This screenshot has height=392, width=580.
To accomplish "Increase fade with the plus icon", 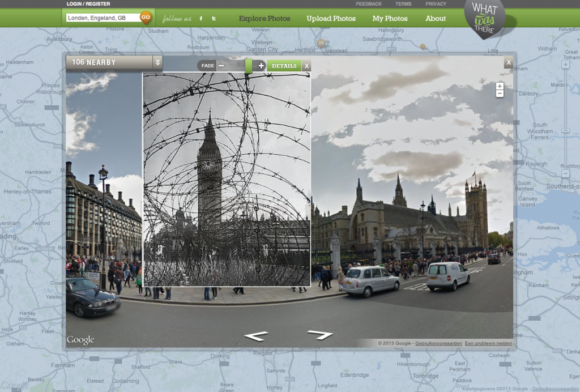I will (x=261, y=66).
